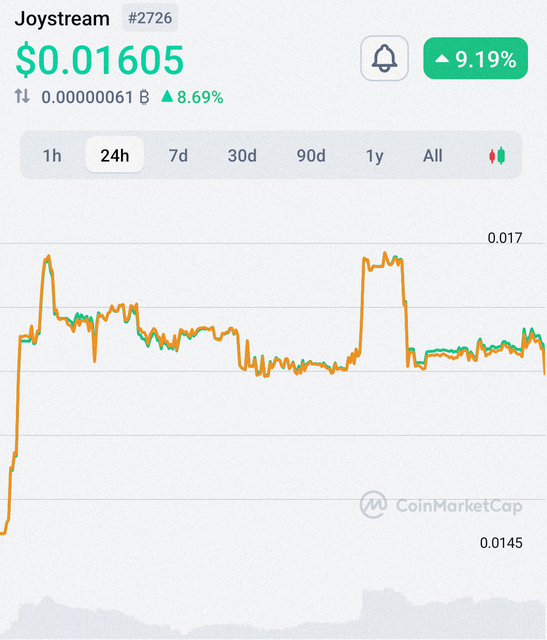The image size is (547, 640).
Task: Show the 1y price history
Action: (374, 156)
